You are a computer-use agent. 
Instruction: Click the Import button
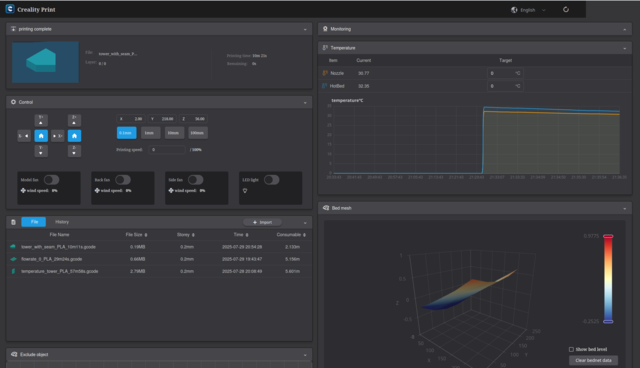(x=262, y=222)
